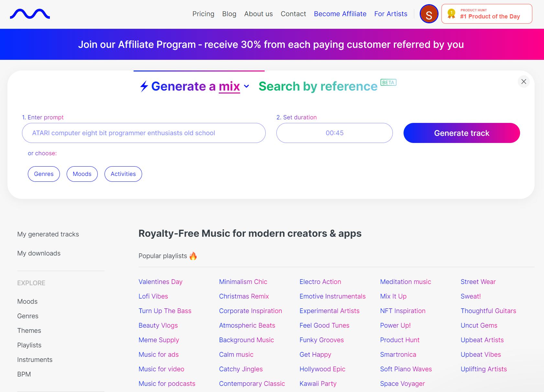This screenshot has height=392, width=544.
Task: Open the Genres chooser
Action: coord(44,174)
